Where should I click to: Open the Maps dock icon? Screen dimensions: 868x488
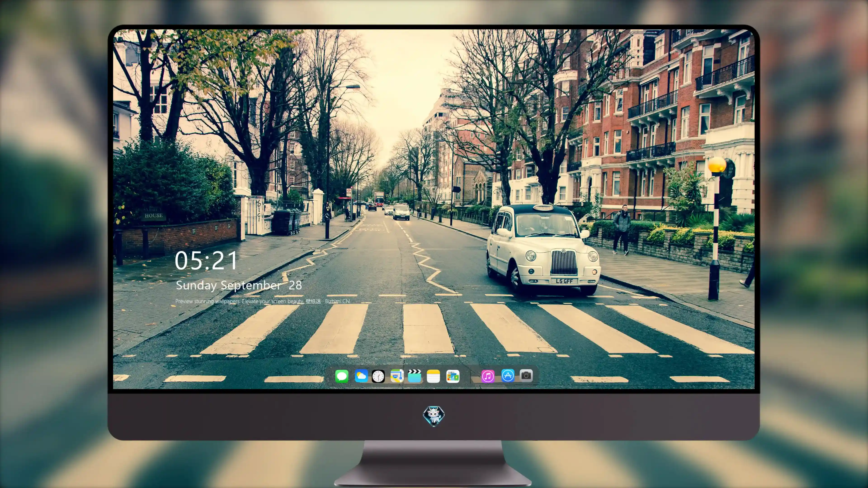click(397, 376)
